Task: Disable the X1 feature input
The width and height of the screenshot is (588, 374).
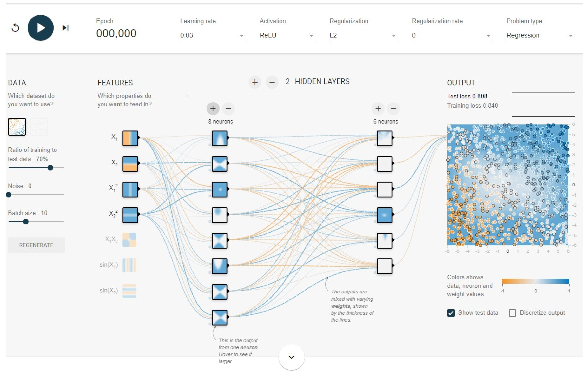Action: (130, 138)
